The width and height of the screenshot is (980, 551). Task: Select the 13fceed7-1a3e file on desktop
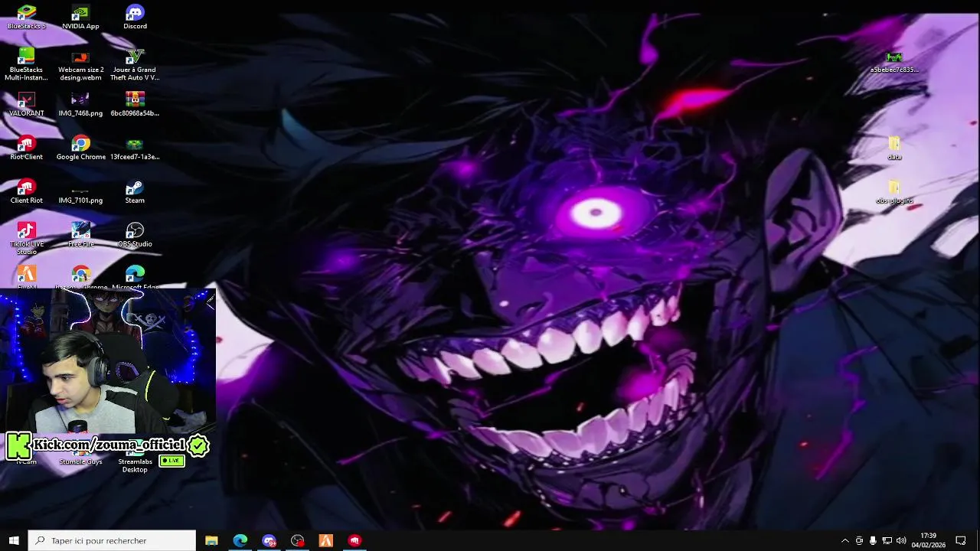click(135, 148)
